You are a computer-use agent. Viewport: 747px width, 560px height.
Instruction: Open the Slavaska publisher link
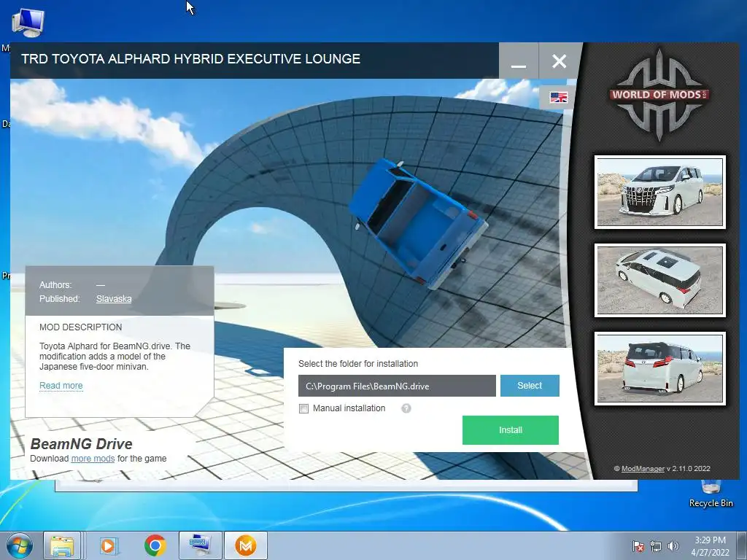[x=114, y=299]
